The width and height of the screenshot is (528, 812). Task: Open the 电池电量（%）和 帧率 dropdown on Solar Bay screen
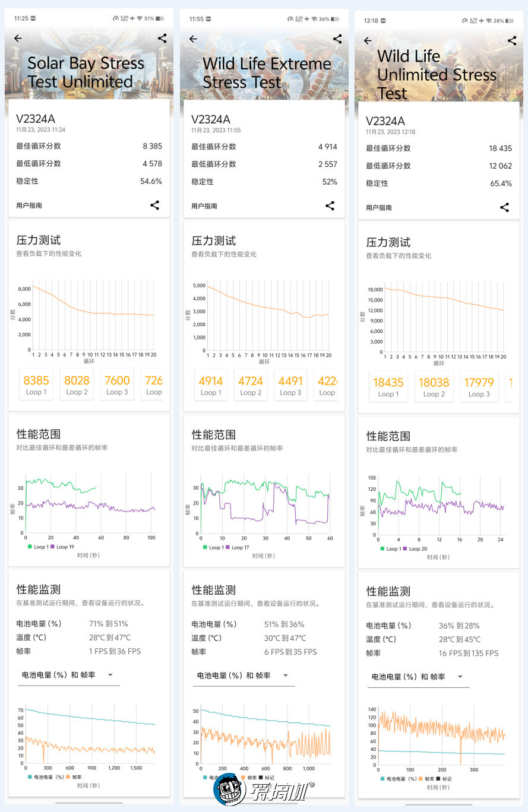pos(68,676)
